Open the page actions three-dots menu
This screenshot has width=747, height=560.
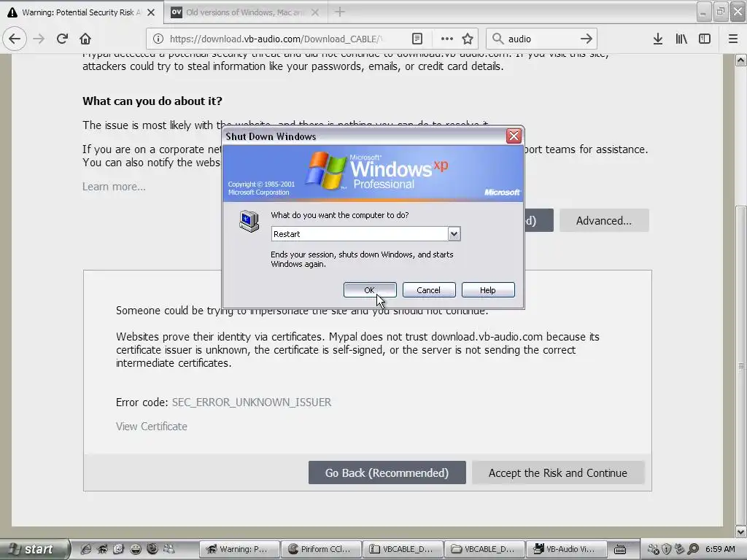447,39
